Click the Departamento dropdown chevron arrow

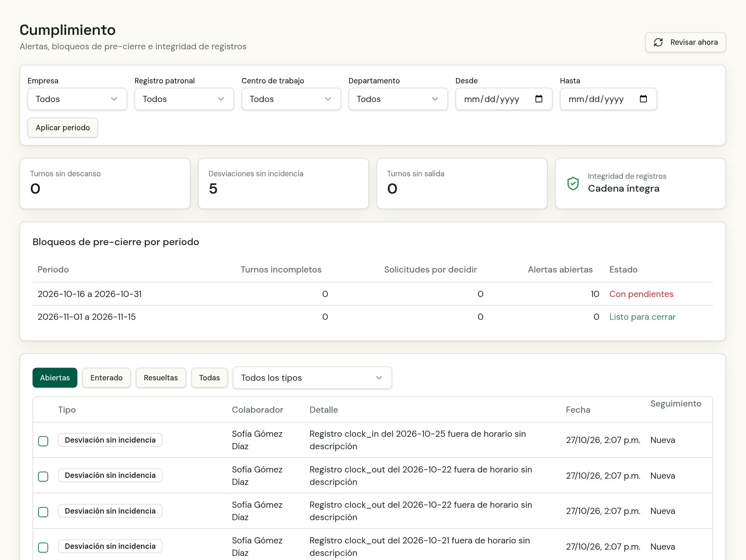(435, 99)
